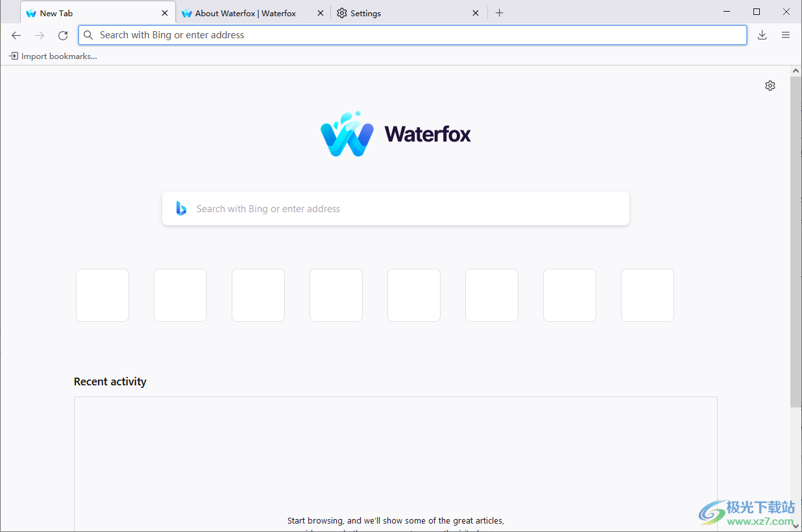Open the downloads panel
Image resolution: width=802 pixels, height=532 pixels.
tap(762, 35)
